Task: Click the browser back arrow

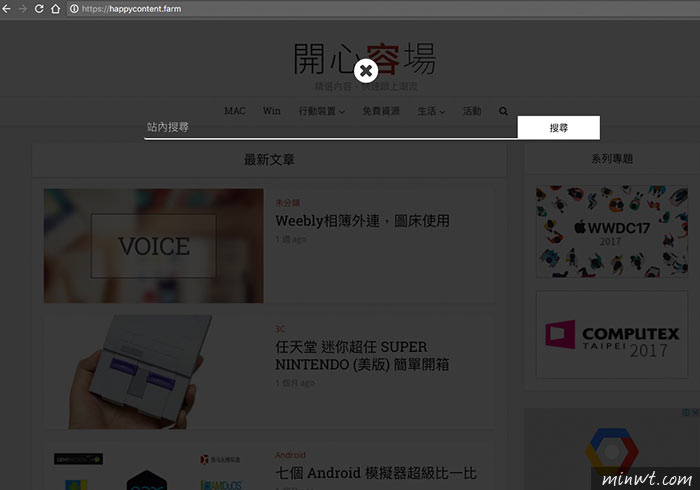Action: tap(6, 9)
